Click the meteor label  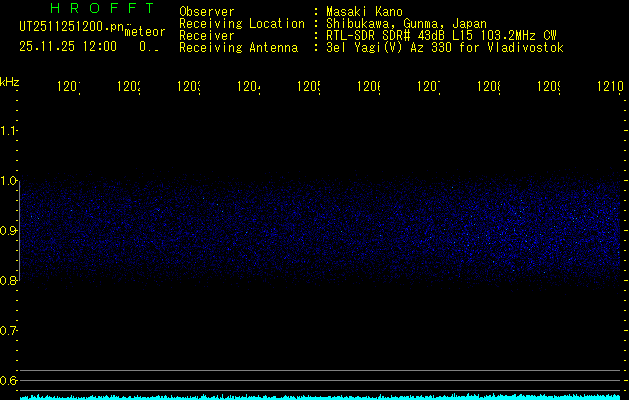click(x=145, y=32)
